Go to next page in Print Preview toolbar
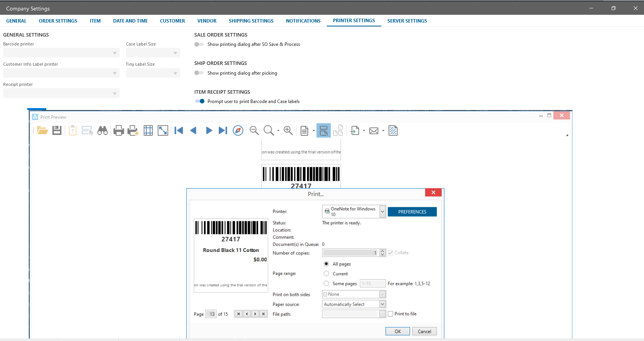The image size is (644, 341). (x=209, y=131)
